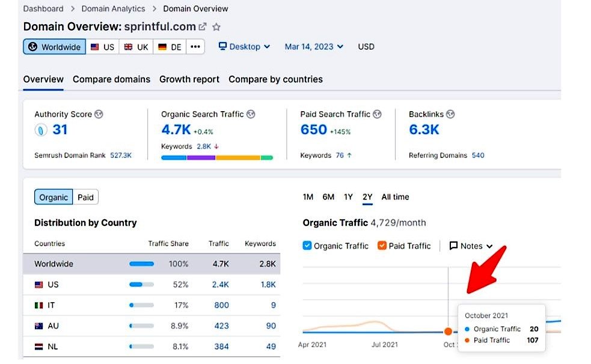Open paid keywords 76 link
This screenshot has width=591, height=364.
[x=340, y=156]
